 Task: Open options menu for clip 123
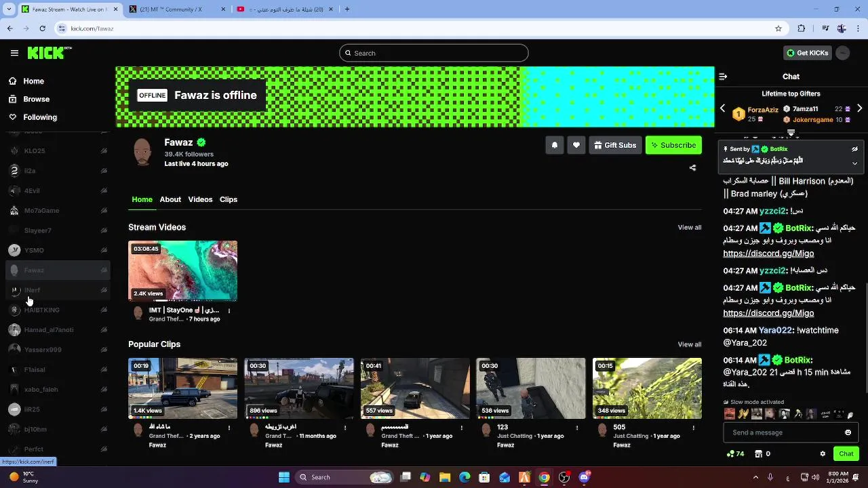(x=577, y=428)
